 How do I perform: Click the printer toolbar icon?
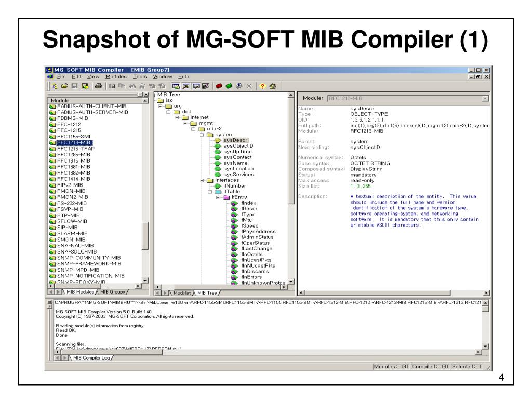pyautogui.click(x=98, y=86)
